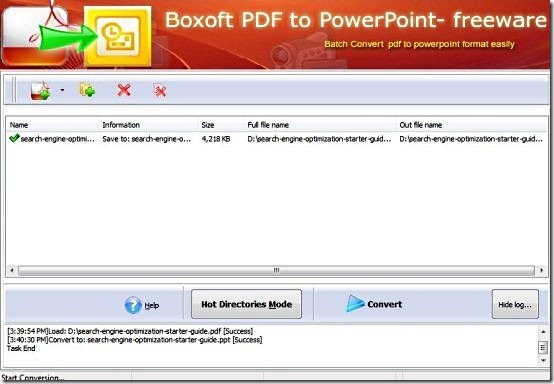
Task: Click the log panel vertical scroll thumb
Action: (543, 347)
